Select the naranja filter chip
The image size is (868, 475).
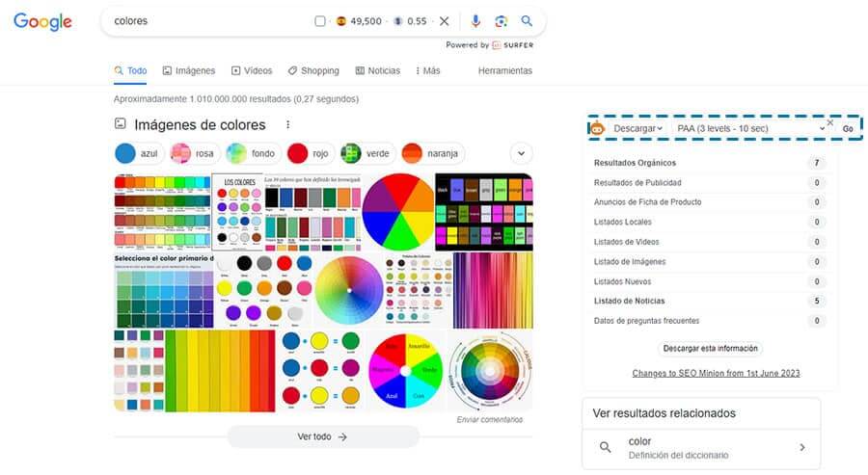tap(432, 153)
